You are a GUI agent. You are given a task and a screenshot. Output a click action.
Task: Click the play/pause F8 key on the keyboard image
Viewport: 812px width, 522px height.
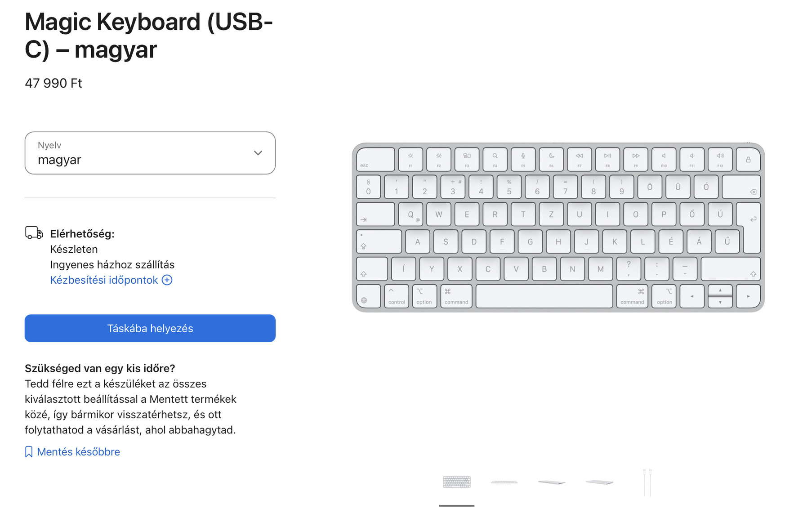point(607,159)
